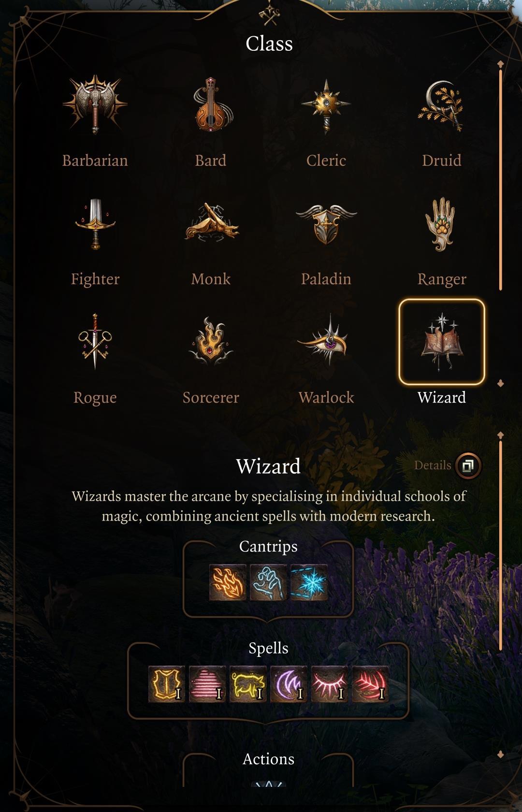522x812 pixels.
Task: Click the Fire Bolt cantrip icon
Action: [x=228, y=582]
